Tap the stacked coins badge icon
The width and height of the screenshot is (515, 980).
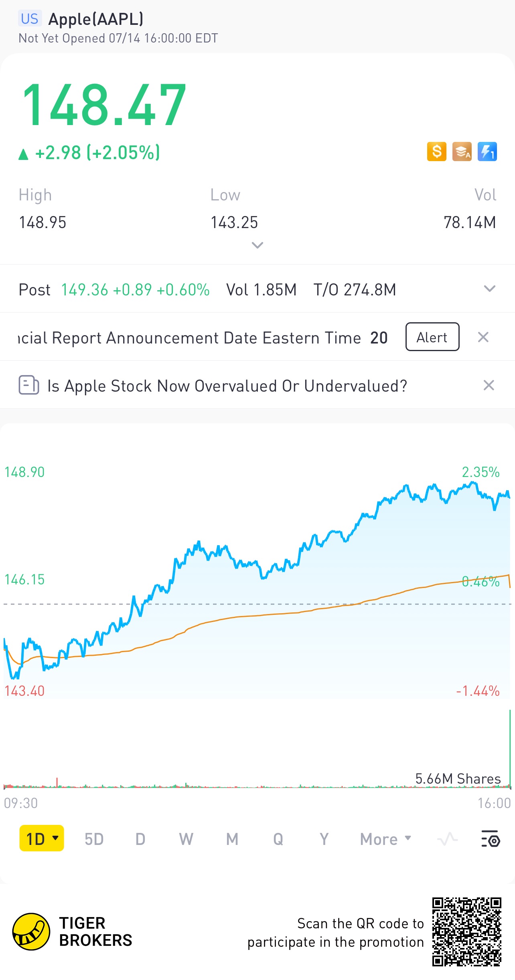(462, 152)
